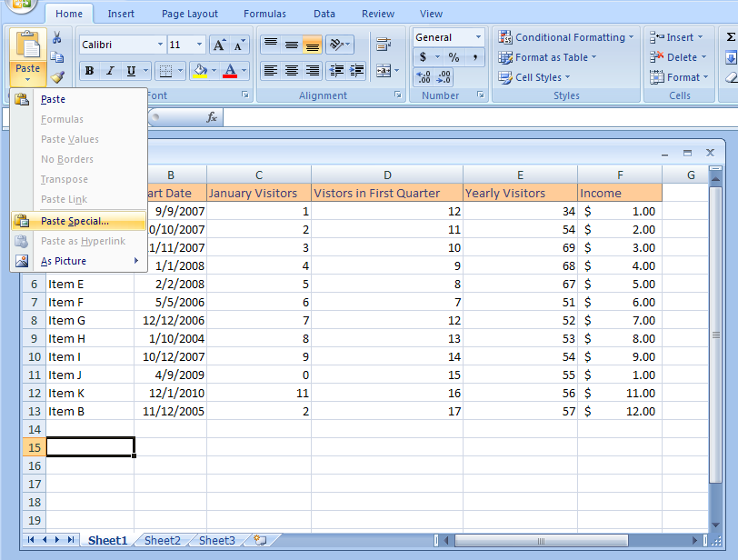Click the last sheet navigation arrow
Screen dimensions: 738x560
pos(71,540)
